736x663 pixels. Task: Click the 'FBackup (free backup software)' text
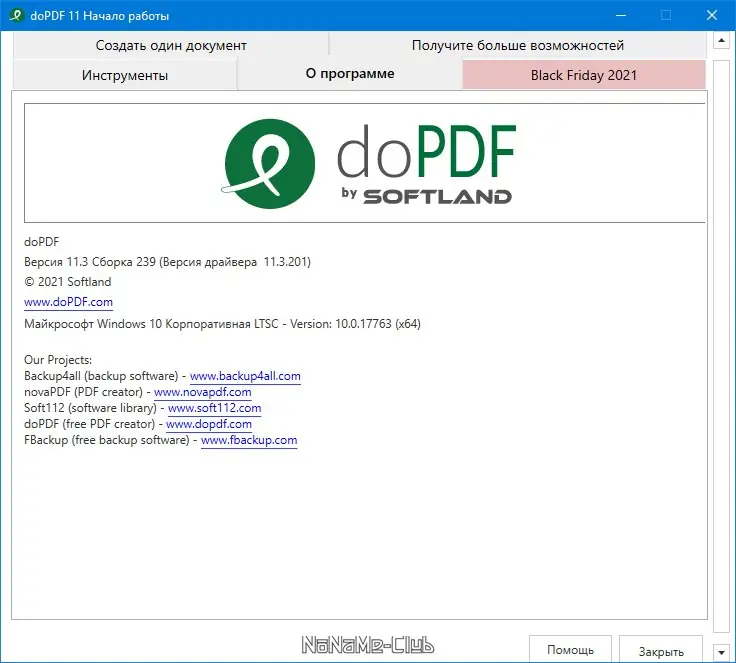pos(107,440)
